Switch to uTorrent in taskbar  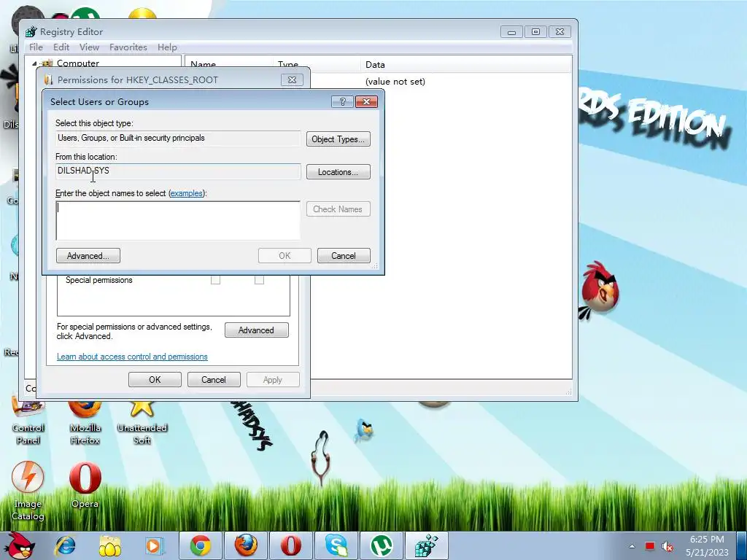(381, 545)
